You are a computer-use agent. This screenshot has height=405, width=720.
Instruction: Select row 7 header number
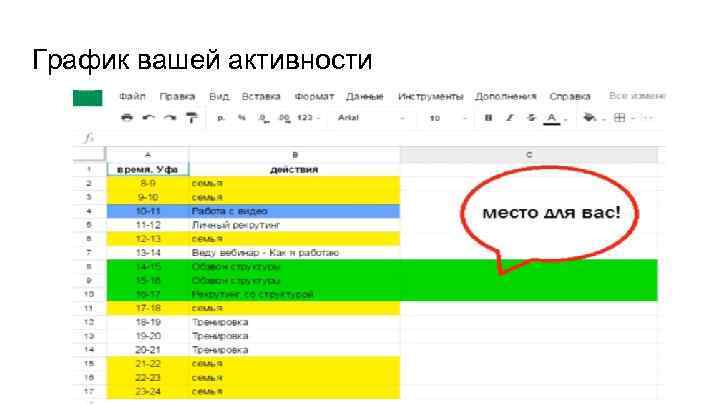89,253
